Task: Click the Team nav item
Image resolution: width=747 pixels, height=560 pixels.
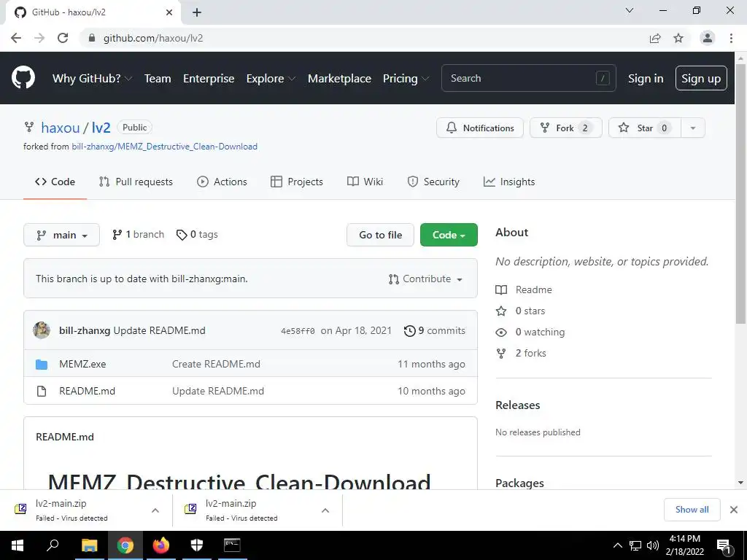Action: coord(158,79)
